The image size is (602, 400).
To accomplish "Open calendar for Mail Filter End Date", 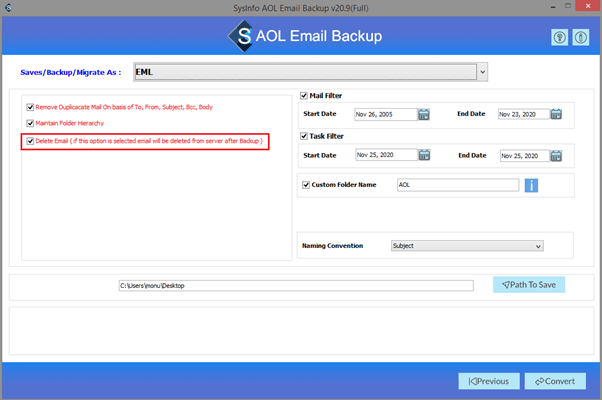I will coord(556,114).
